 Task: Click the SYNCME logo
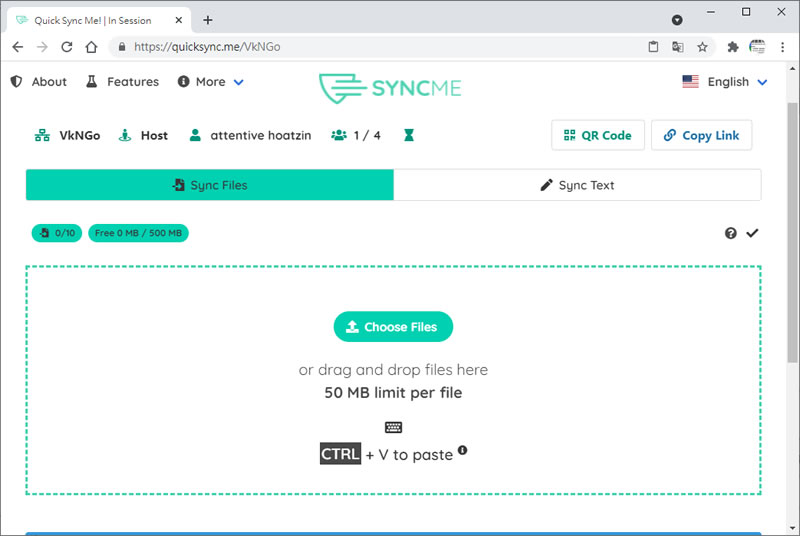tap(390, 88)
